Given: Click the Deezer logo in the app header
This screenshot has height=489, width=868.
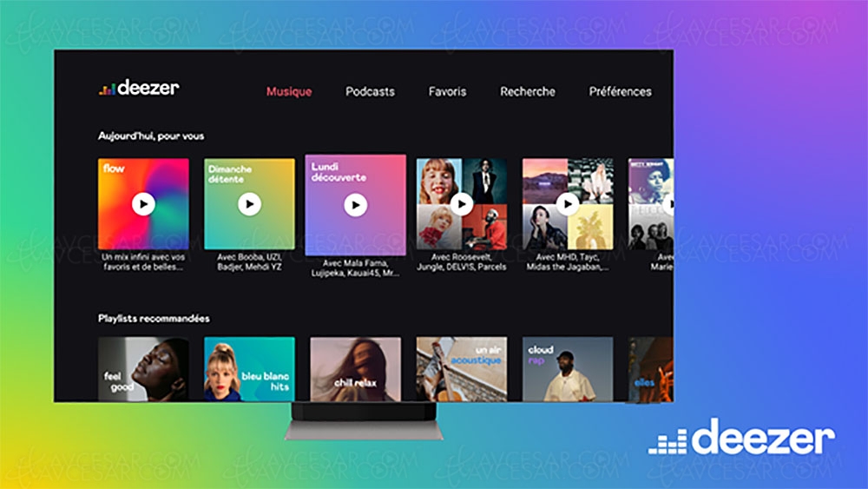Looking at the screenshot, I should (139, 88).
